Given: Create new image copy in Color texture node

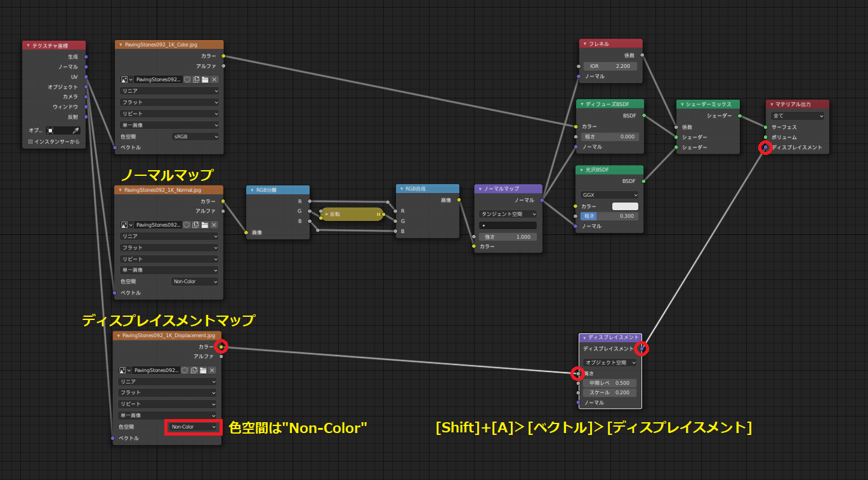Looking at the screenshot, I should (x=196, y=79).
